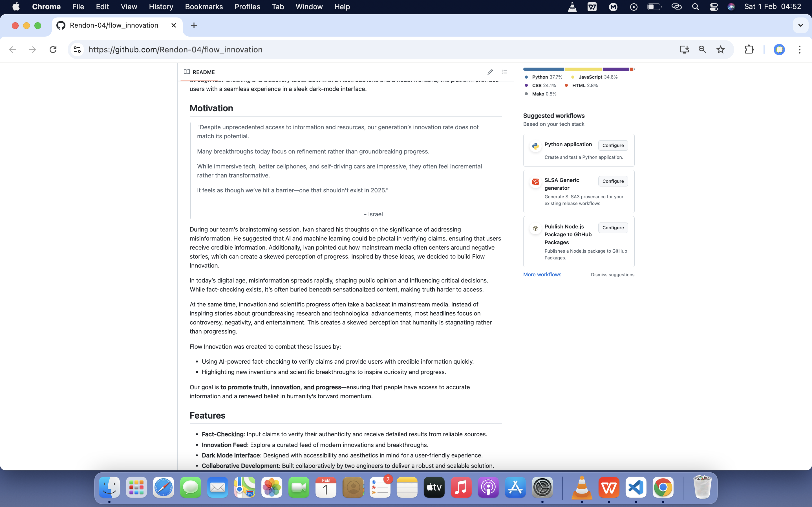This screenshot has width=812, height=507.
Task: Open the zoom magnifier icon in address bar
Action: (x=702, y=50)
